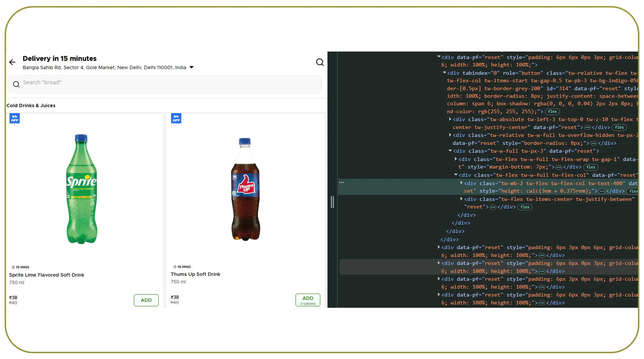Click "750 ml" under Sprite

17,283
